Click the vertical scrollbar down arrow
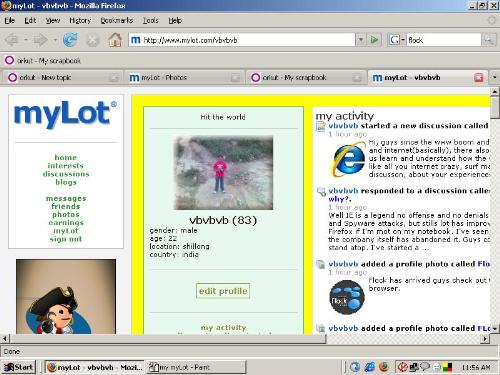The width and height of the screenshot is (500, 375). coord(495,329)
